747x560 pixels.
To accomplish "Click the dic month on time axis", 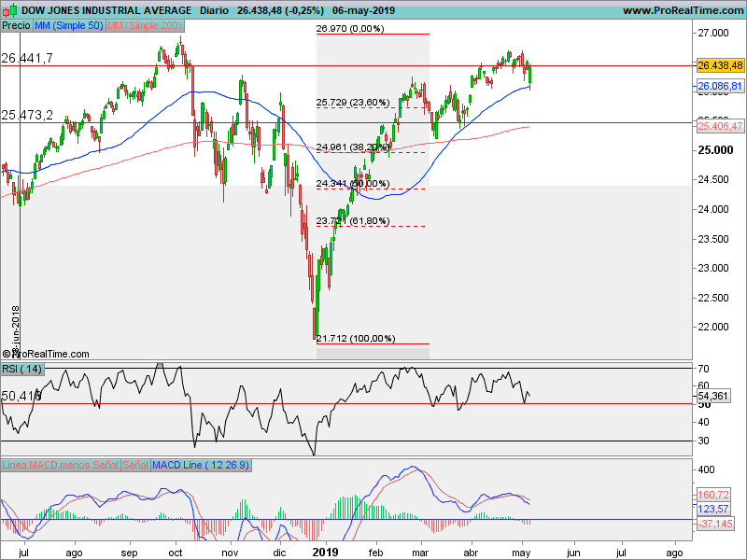I will coord(279,553).
